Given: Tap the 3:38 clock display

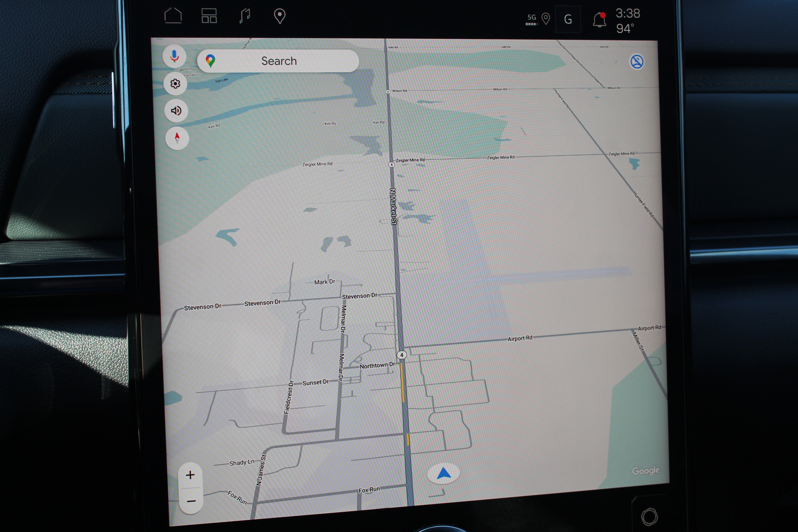Looking at the screenshot, I should pos(628,14).
